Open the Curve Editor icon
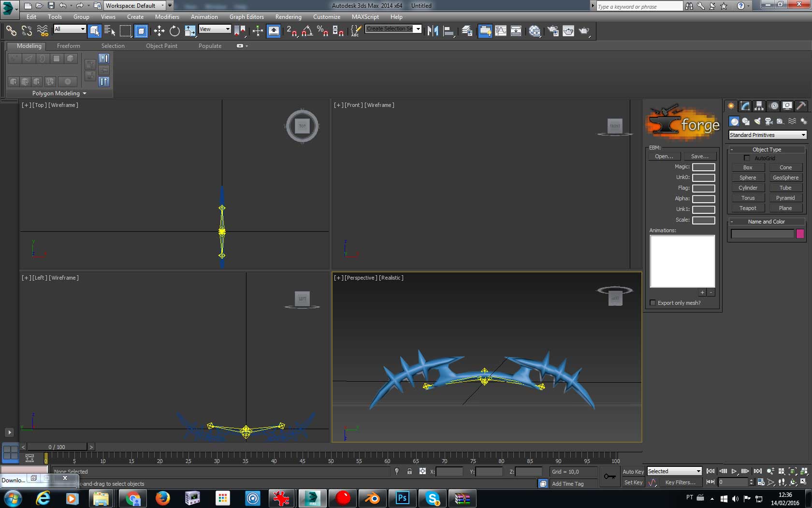Viewport: 812px width, 508px height. 501,31
